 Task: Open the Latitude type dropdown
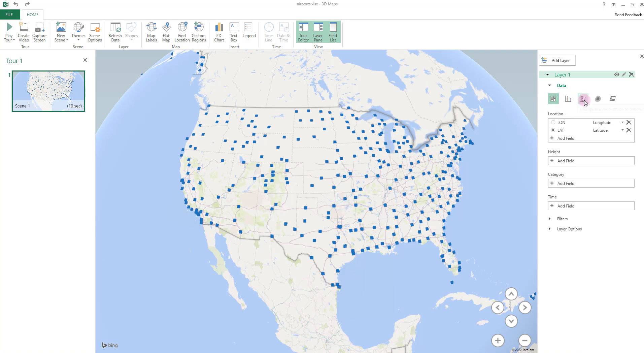tap(622, 130)
